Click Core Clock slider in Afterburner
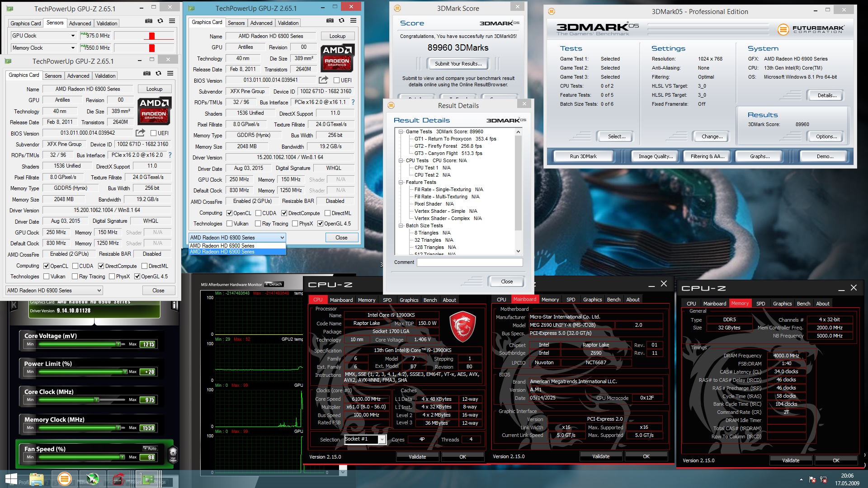868x488 pixels. tap(82, 400)
